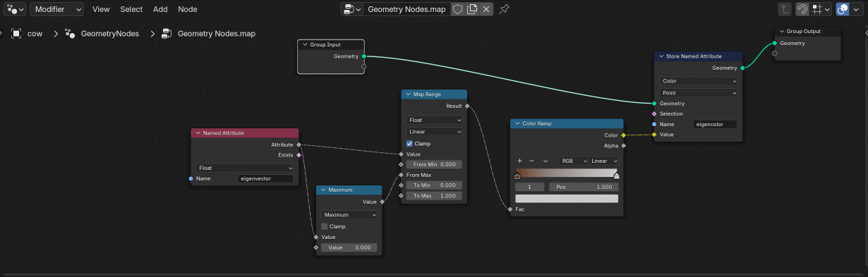Select the left brown color stop handle

(517, 176)
